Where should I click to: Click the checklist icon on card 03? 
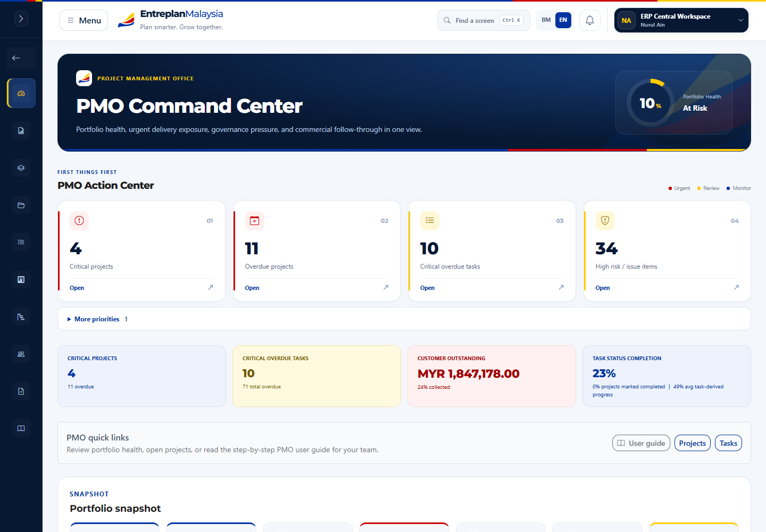[430, 221]
